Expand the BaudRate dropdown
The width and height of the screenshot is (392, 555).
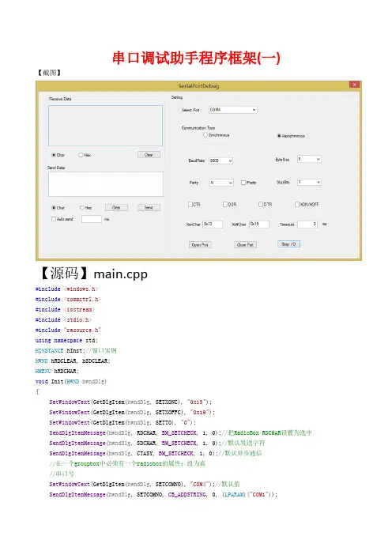pos(220,160)
